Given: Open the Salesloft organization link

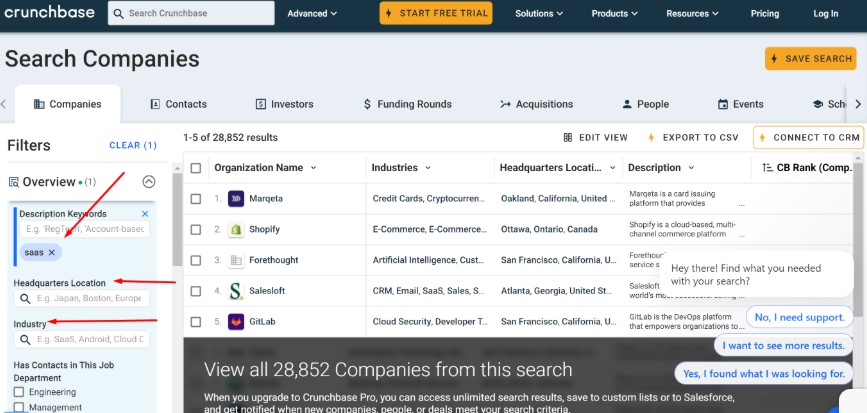Looking at the screenshot, I should pyautogui.click(x=267, y=291).
